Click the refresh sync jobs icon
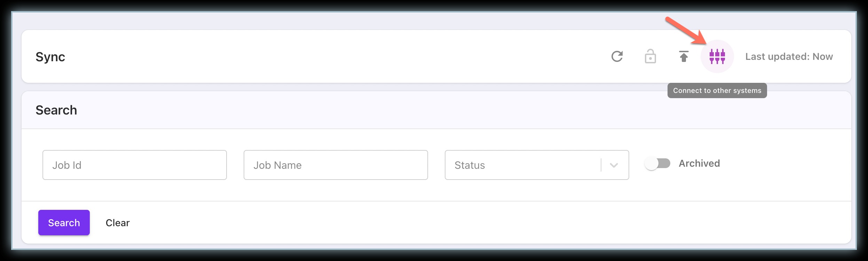 coord(617,56)
